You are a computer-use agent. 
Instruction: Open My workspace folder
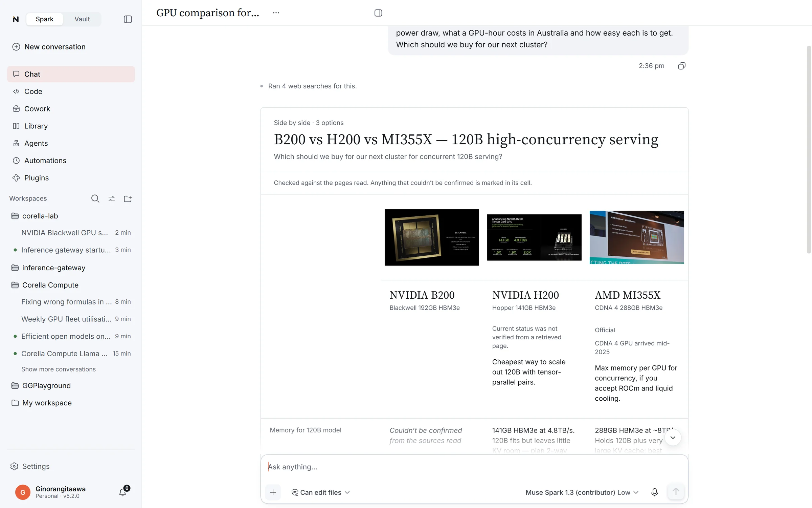click(x=71, y=403)
